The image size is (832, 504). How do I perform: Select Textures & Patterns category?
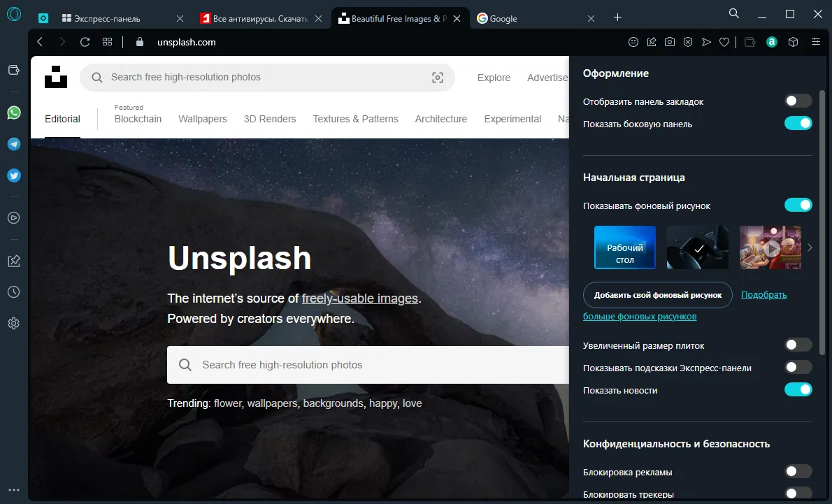pos(355,119)
